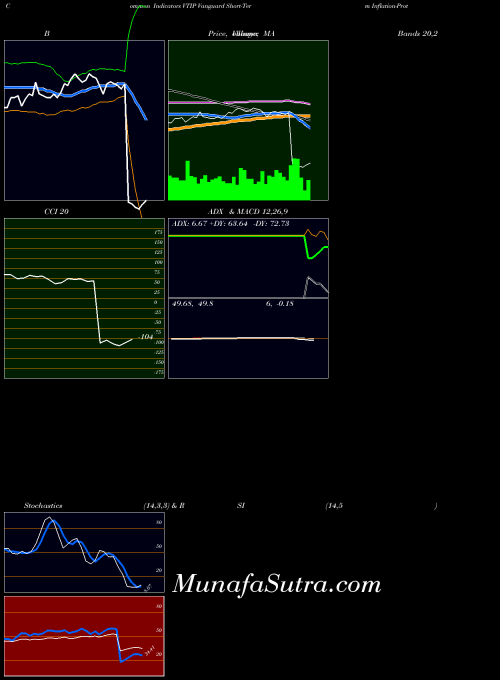
Task: Select the Stochastics chart title
Action: click(43, 506)
